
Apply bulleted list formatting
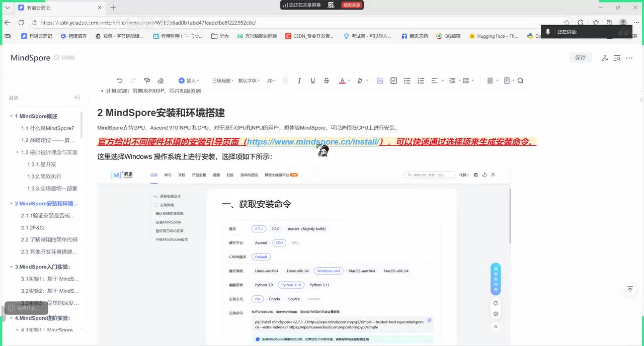tap(407, 80)
